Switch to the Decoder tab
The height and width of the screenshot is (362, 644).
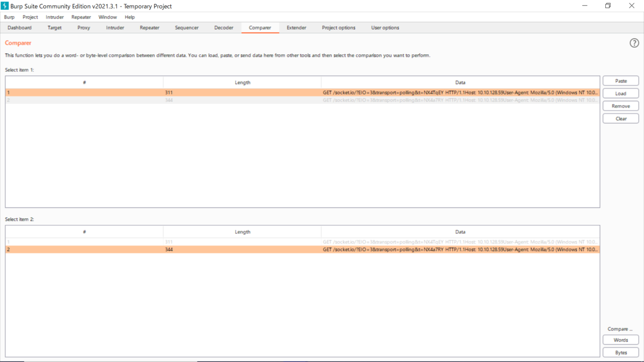[x=224, y=28]
